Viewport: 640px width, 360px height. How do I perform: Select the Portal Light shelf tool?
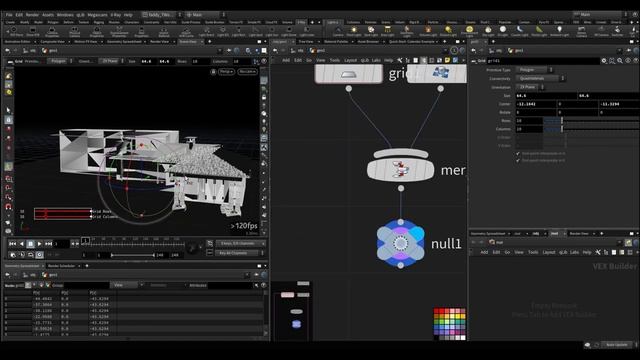(x=539, y=31)
